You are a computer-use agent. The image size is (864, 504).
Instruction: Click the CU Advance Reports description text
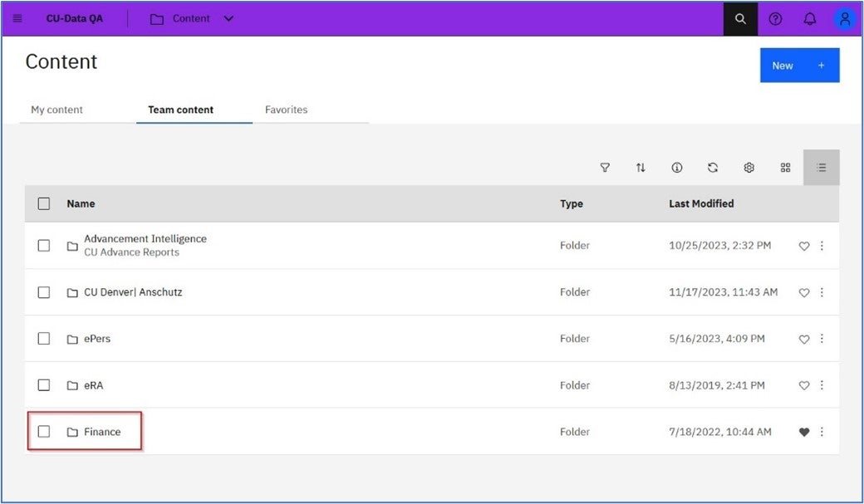132,252
